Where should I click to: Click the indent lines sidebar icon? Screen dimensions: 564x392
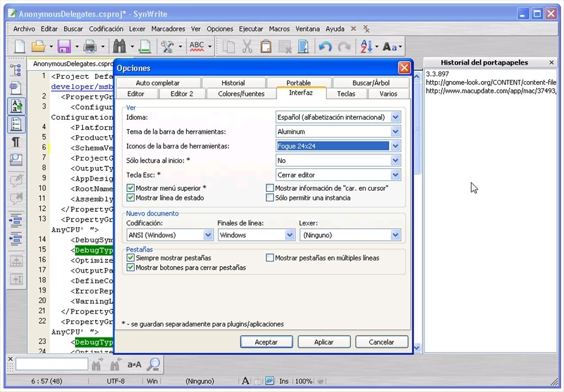16,220
